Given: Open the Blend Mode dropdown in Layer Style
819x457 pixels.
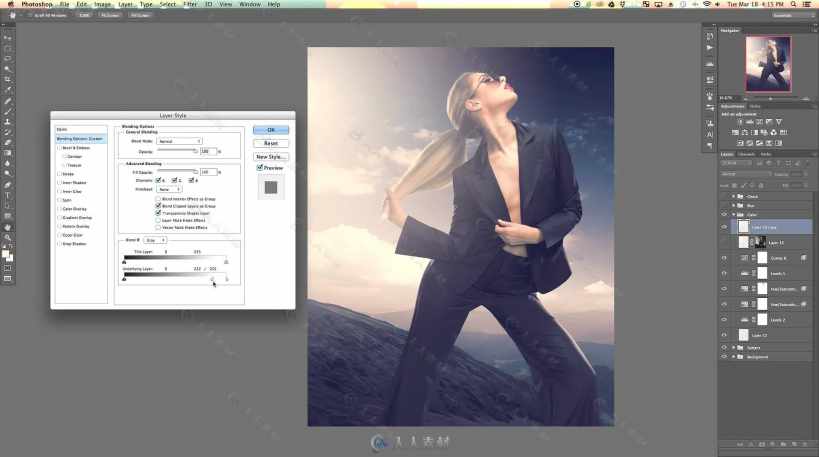Looking at the screenshot, I should tap(179, 141).
